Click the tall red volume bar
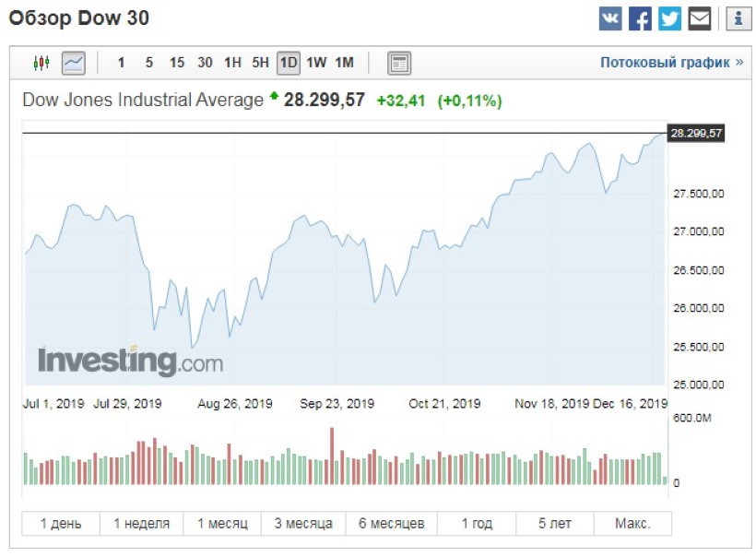 [x=331, y=456]
